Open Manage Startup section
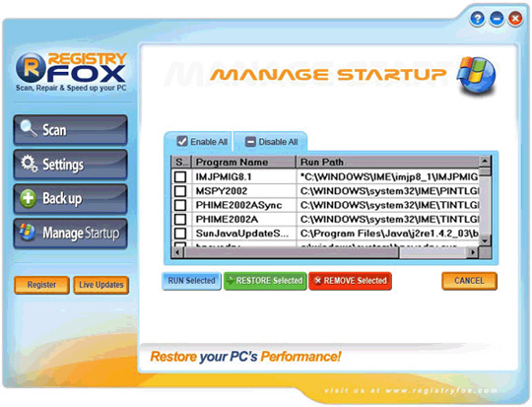 coord(71,234)
